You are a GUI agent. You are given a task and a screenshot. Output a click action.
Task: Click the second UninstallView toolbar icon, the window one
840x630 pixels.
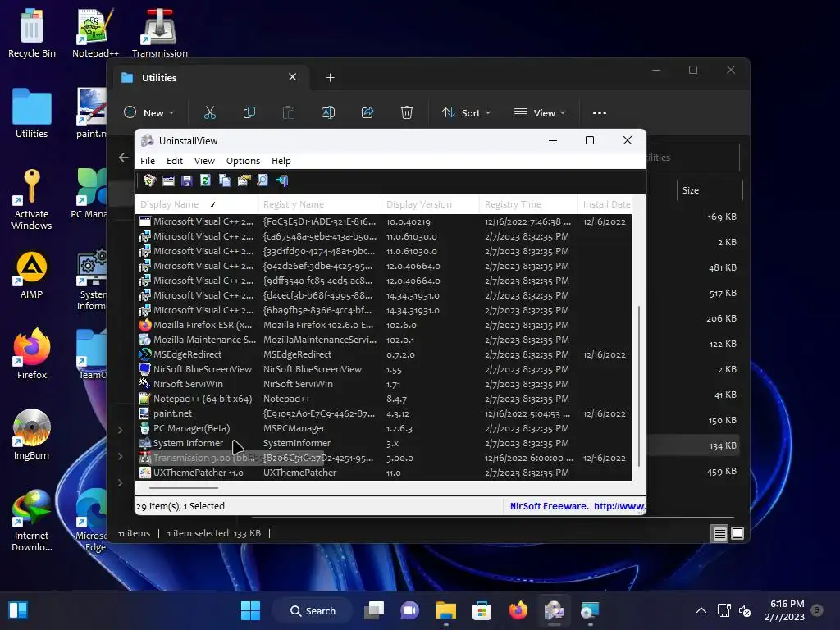click(x=168, y=180)
